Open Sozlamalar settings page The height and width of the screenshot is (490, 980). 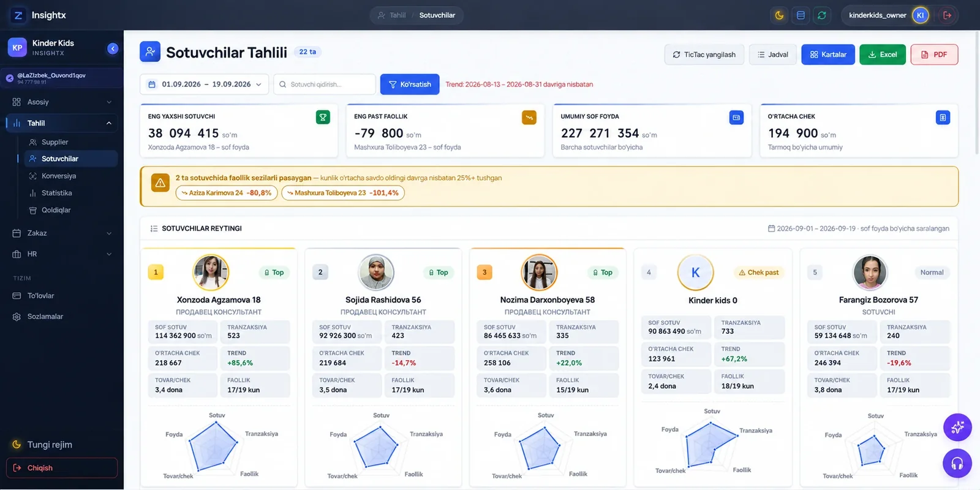62,317
